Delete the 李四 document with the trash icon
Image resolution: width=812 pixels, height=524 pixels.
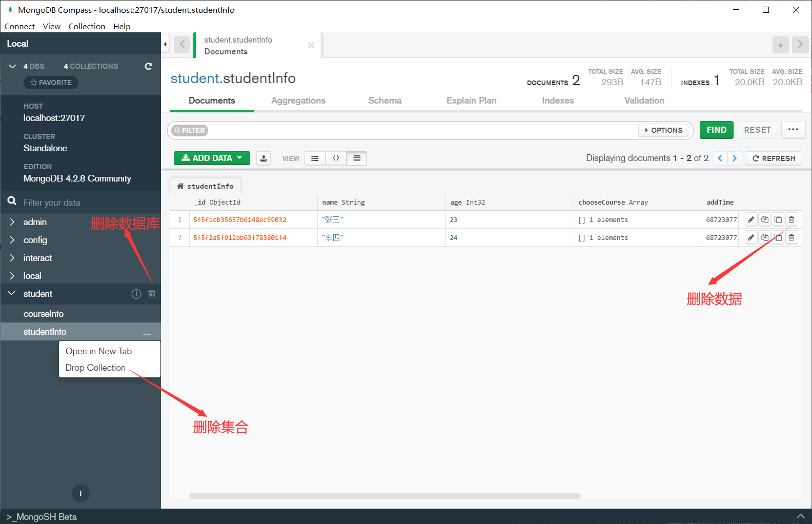pos(791,237)
